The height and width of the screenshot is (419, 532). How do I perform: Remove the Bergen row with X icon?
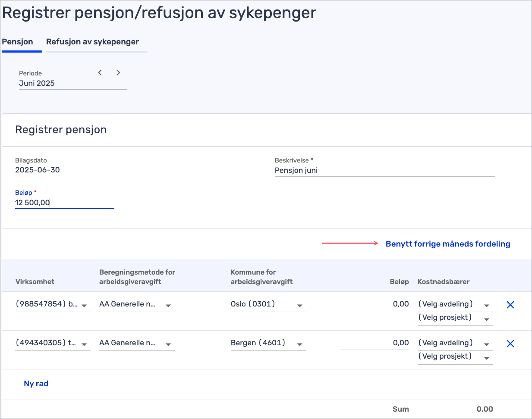point(510,344)
